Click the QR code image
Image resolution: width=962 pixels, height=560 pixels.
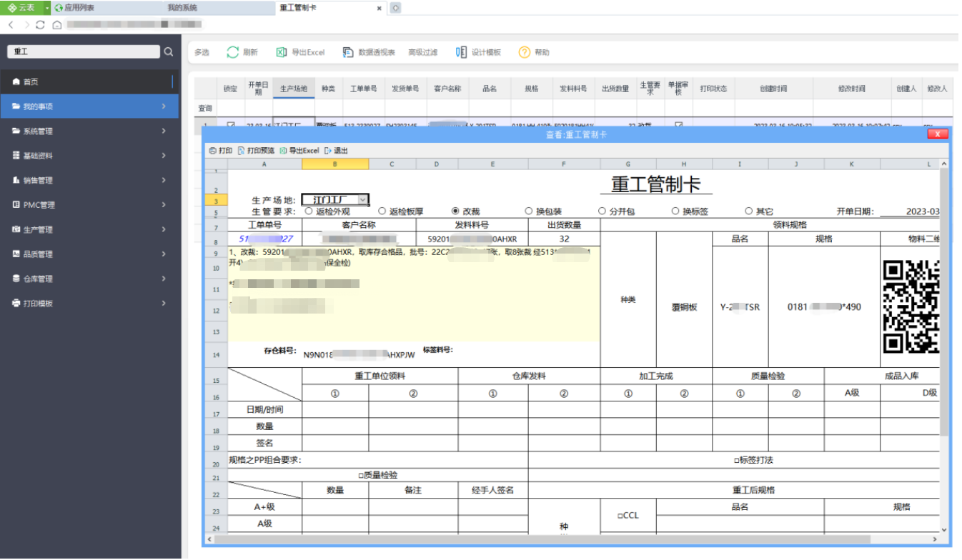pos(911,307)
